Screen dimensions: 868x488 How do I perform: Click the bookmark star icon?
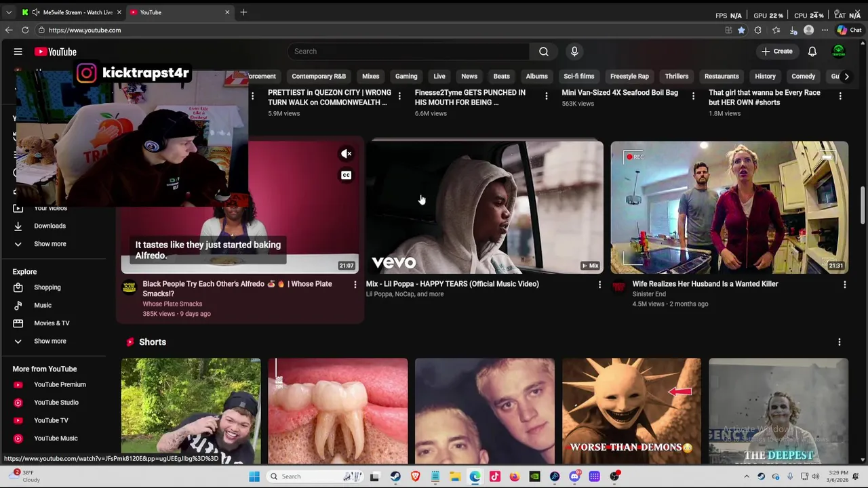[x=741, y=30]
